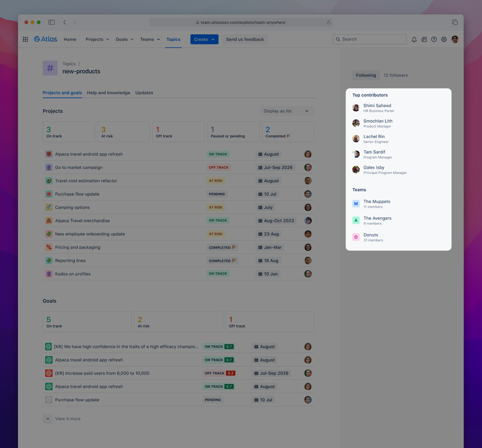Image resolution: width=482 pixels, height=448 pixels.
Task: Open the notifications bell
Action: point(414,40)
